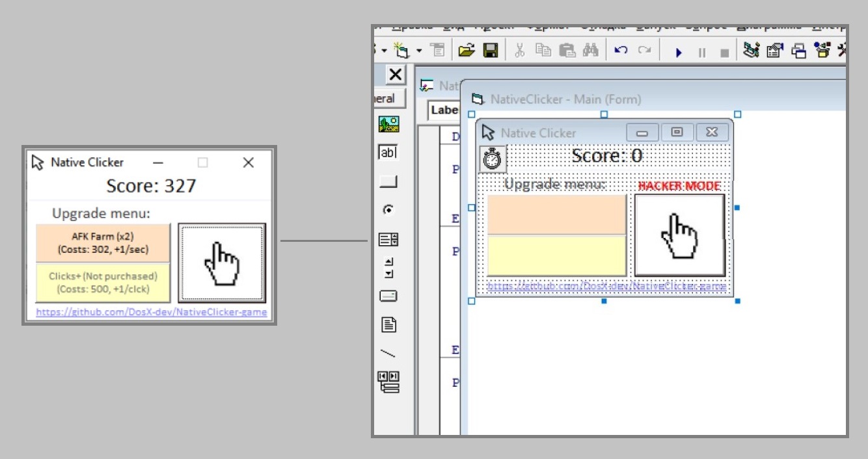
Task: Click the designer form's minimize button
Action: coord(642,133)
